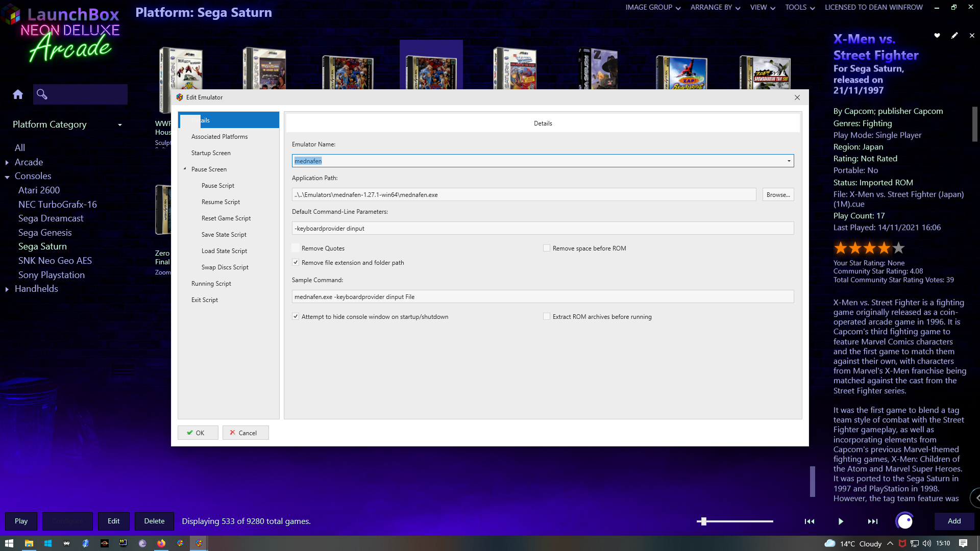
Task: Close the game details panel
Action: coord(972,36)
